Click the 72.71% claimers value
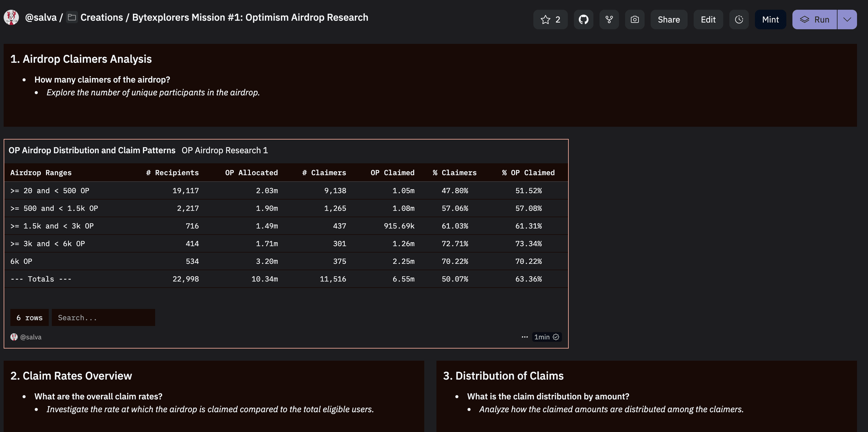Image resolution: width=868 pixels, height=432 pixels. click(x=454, y=243)
